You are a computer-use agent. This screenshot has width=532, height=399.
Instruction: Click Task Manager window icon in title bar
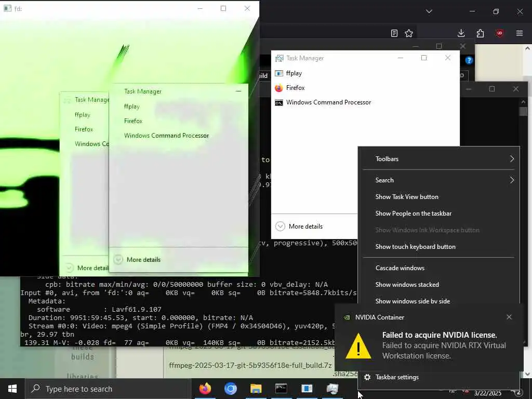pyautogui.click(x=279, y=58)
